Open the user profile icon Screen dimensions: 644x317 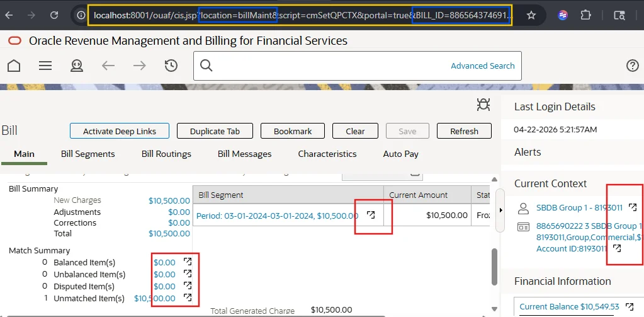coord(77,66)
